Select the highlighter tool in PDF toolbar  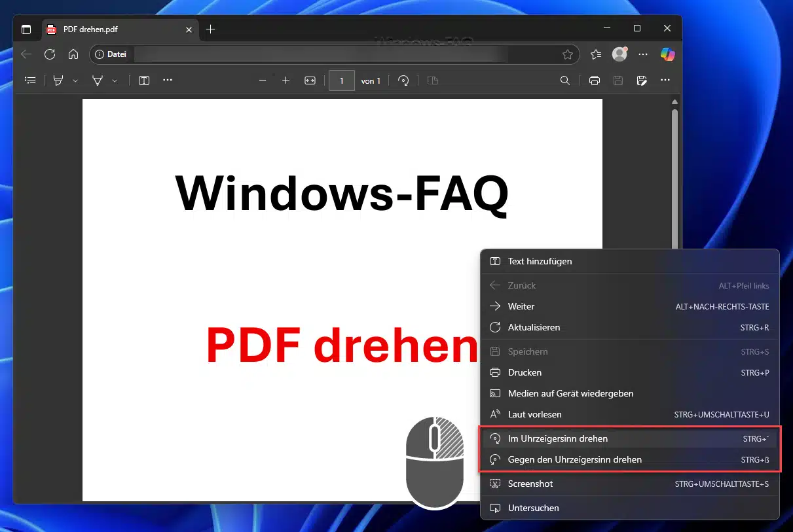(58, 80)
